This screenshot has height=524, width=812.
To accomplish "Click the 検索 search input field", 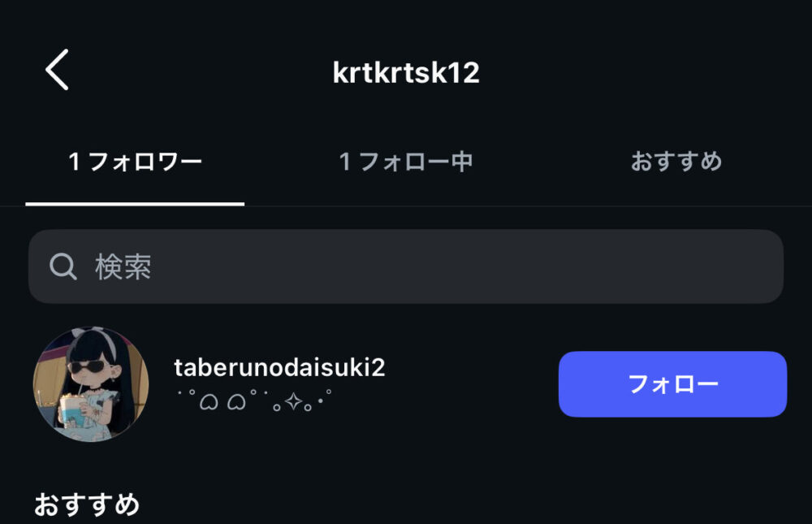I will [406, 266].
